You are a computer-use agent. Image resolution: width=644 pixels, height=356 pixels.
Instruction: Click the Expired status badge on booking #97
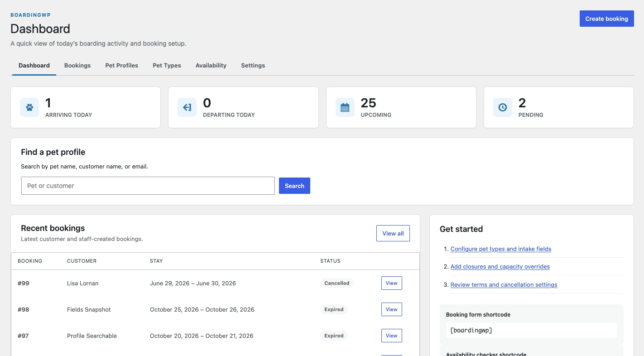(334, 336)
